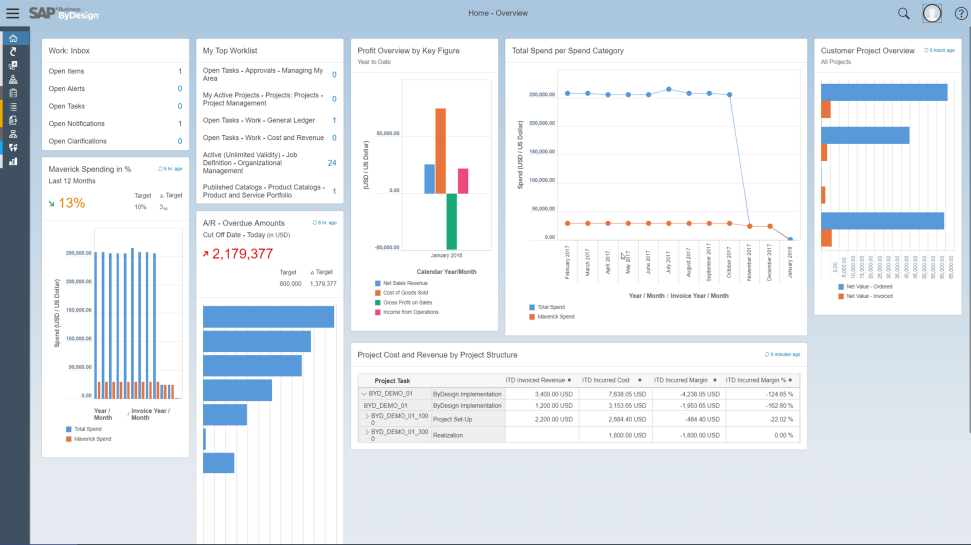Click the Project Task column header
This screenshot has height=545, width=971.
click(x=392, y=381)
